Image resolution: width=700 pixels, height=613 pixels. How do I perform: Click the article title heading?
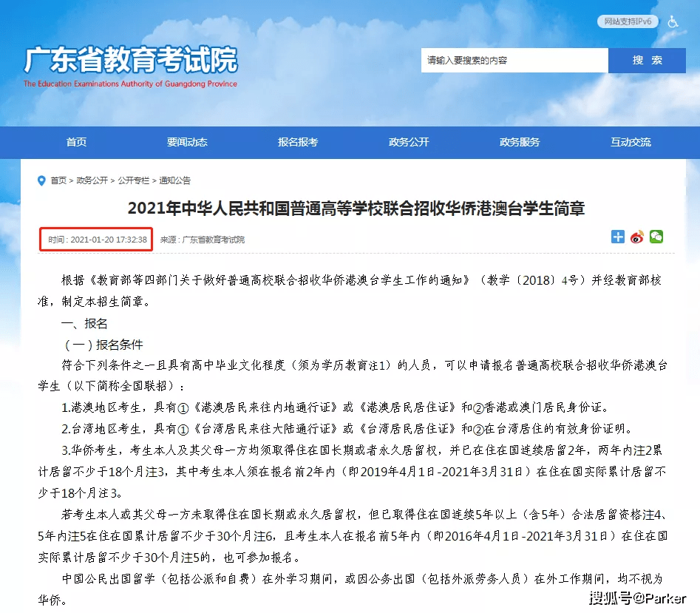click(x=356, y=209)
